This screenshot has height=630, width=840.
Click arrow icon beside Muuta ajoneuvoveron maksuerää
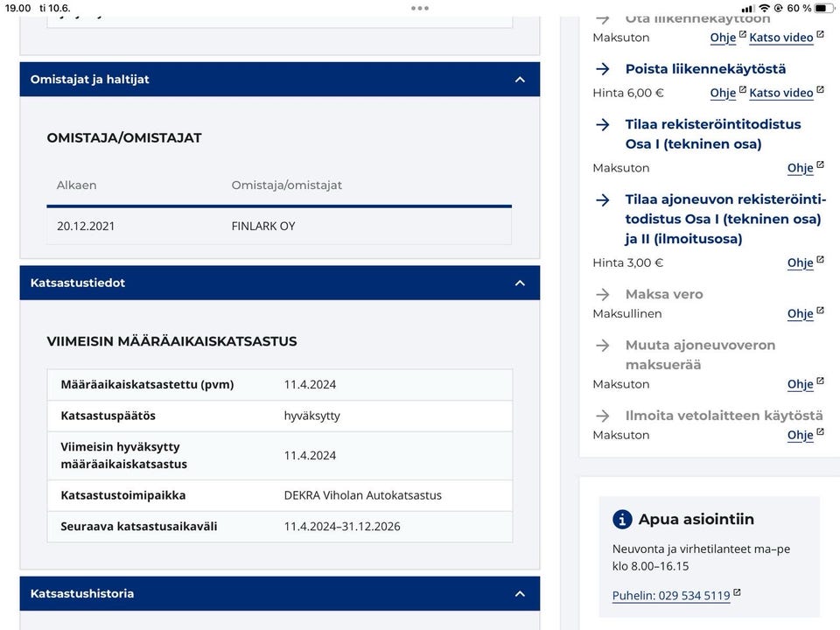603,345
